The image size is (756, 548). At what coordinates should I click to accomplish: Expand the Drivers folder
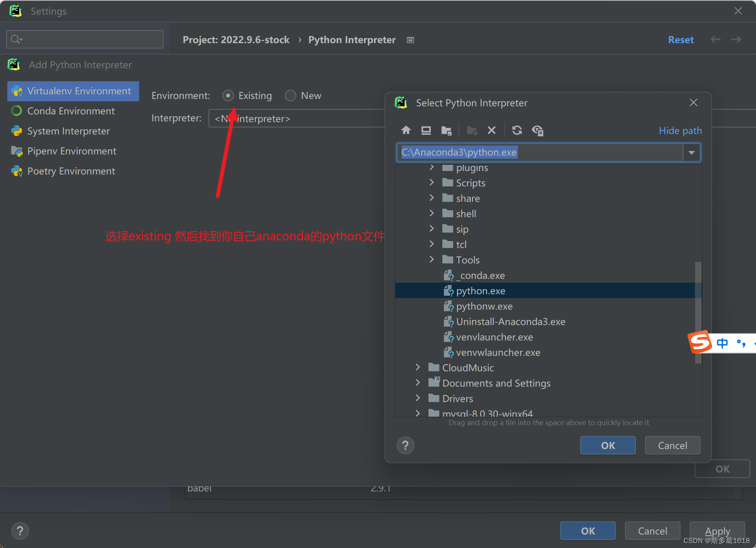coord(418,398)
